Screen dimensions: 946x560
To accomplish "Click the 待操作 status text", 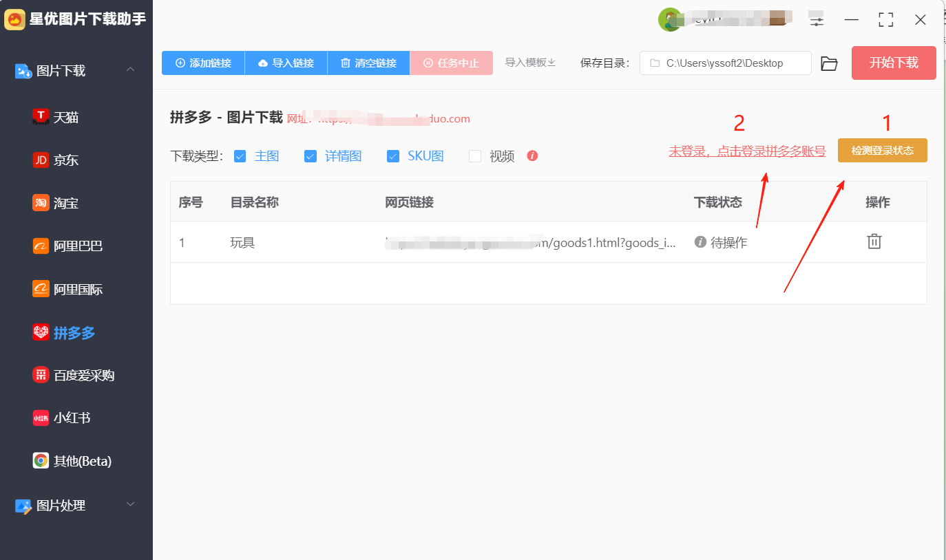I will coord(729,242).
